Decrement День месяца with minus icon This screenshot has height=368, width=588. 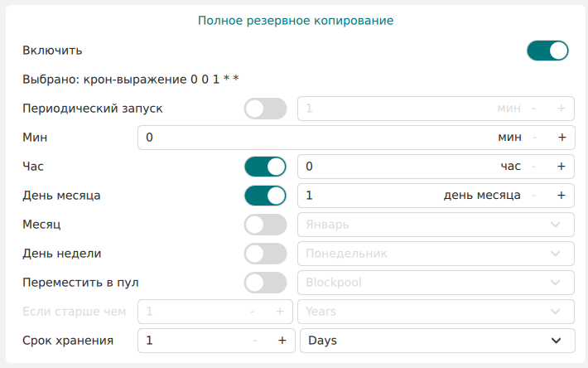(x=534, y=196)
